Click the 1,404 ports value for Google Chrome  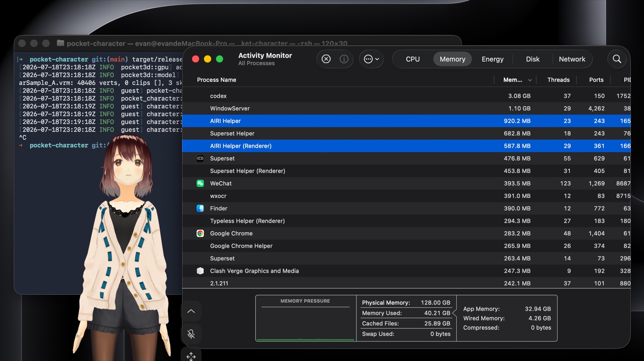coord(596,233)
